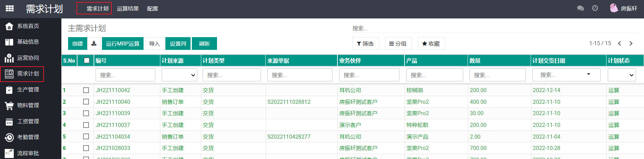The image size is (644, 159).
Task: Open the 计划交货日期 date dropdown
Action: pyautogui.click(x=588, y=74)
